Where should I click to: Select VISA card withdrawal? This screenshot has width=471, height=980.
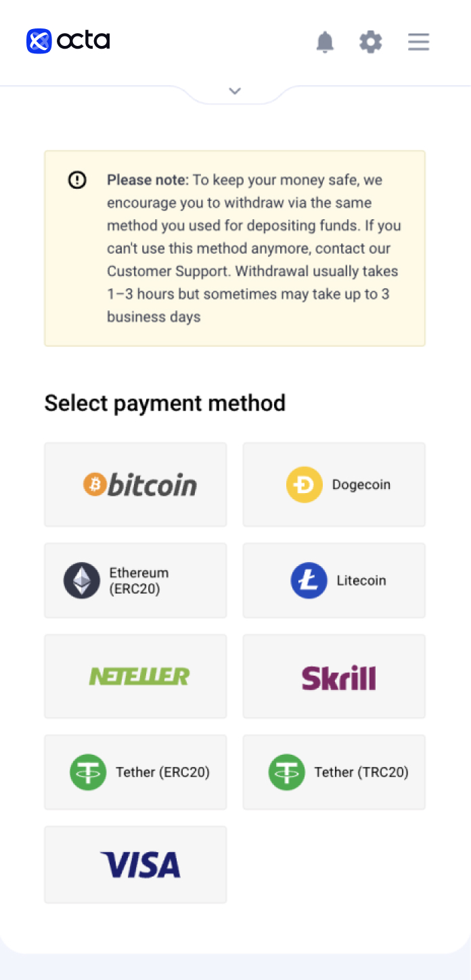coord(135,864)
